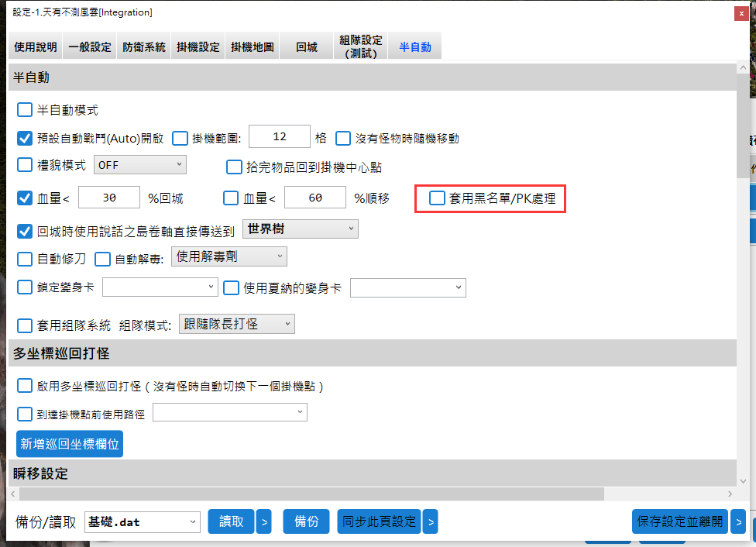Image resolution: width=756 pixels, height=547 pixels.
Task: Enable 鎖定變身卡 checkbox
Action: click(x=25, y=287)
